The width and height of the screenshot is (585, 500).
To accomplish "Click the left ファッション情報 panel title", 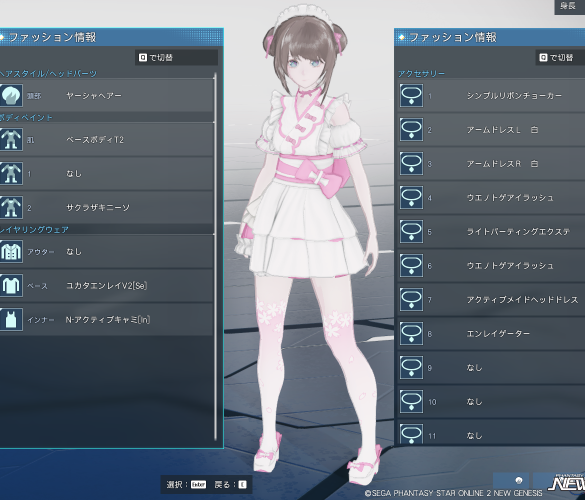I will (x=52, y=37).
